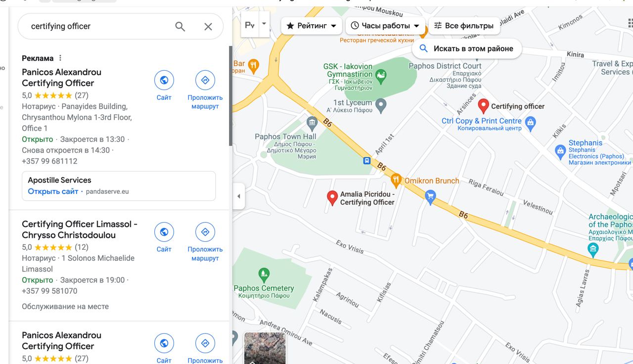The image size is (633, 364).
Task: Get directions to first Panicos Alexandrou listing
Action: (x=205, y=80)
